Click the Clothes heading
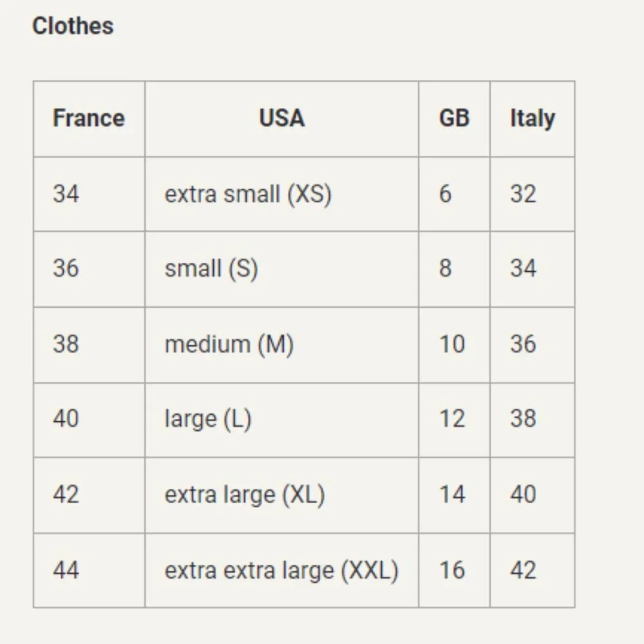Screen dimensions: 644x644 click(73, 26)
